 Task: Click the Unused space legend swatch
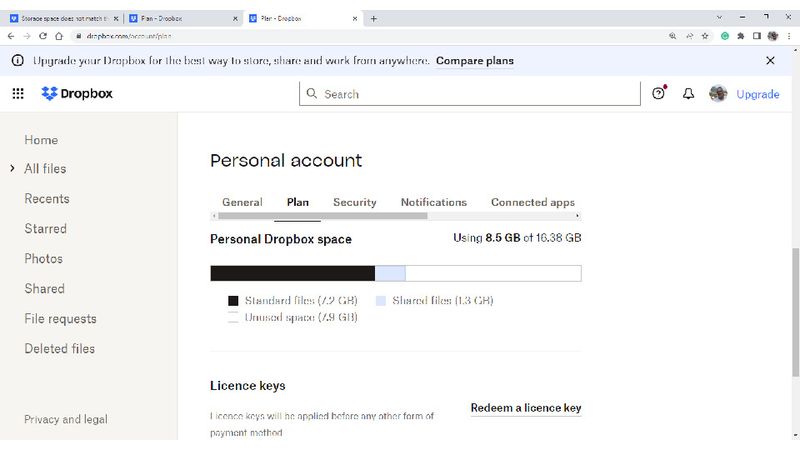pyautogui.click(x=233, y=317)
